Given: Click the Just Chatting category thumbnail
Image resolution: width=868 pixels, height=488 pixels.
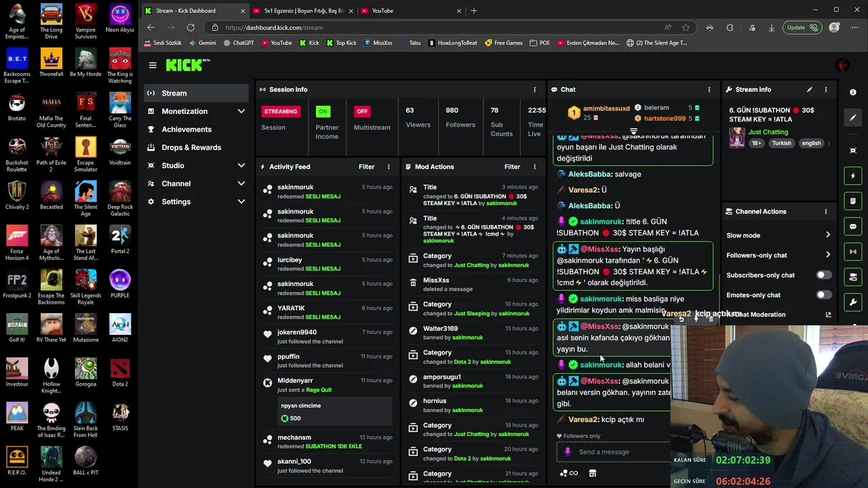Looking at the screenshot, I should [736, 138].
